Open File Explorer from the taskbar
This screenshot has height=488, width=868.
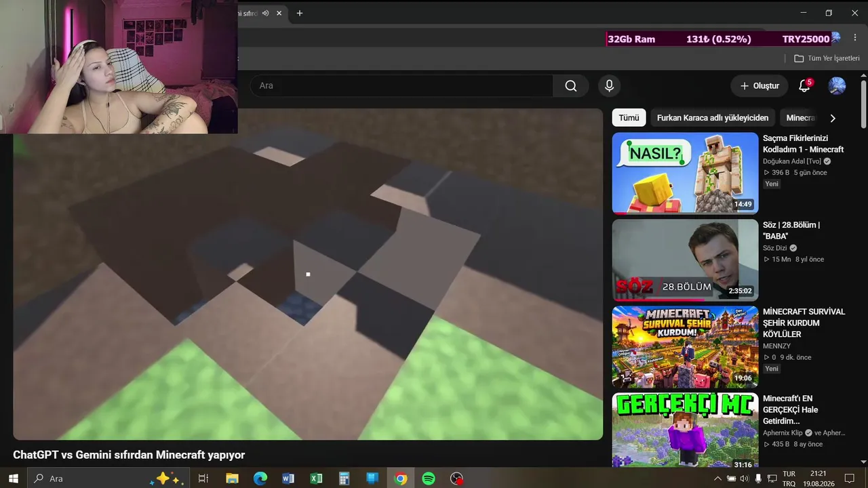[232, 479]
